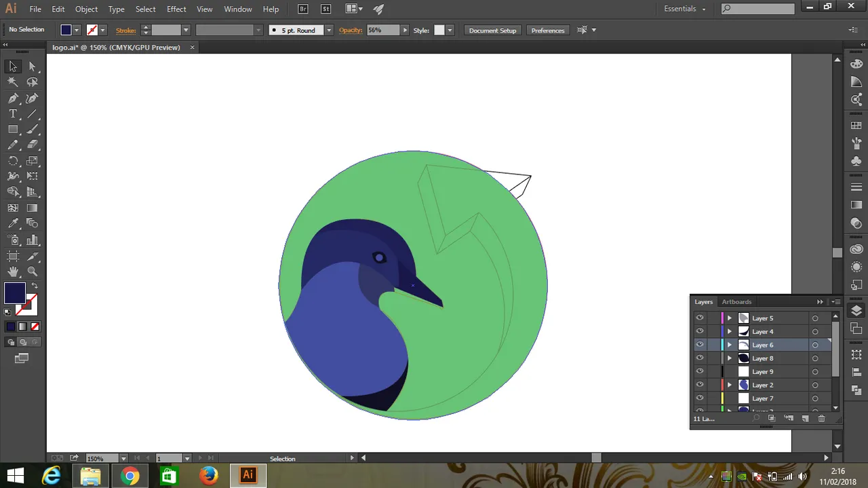Click the opacity value field showing 56%
868x488 pixels.
pyautogui.click(x=383, y=31)
